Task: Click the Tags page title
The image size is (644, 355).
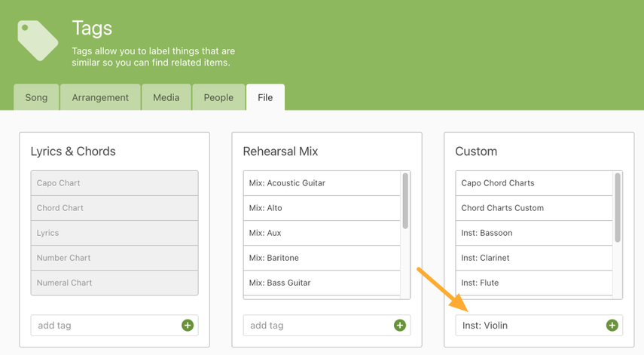Action: 92,29
